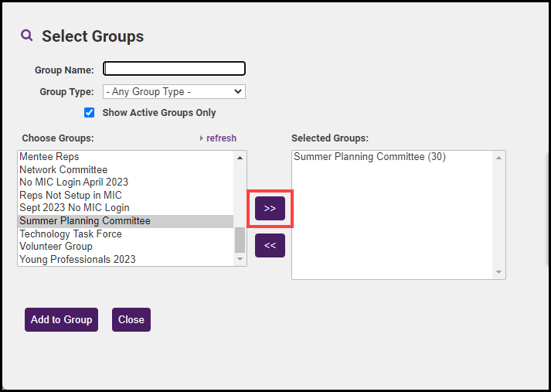Select Young Professionals 2023 group
Screen dimensions: 551x392
(77, 259)
